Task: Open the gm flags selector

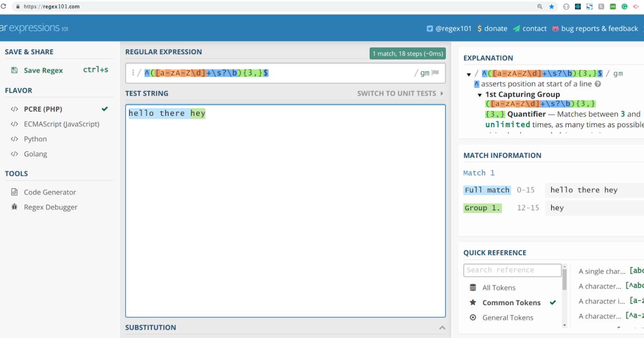Action: pyautogui.click(x=425, y=73)
